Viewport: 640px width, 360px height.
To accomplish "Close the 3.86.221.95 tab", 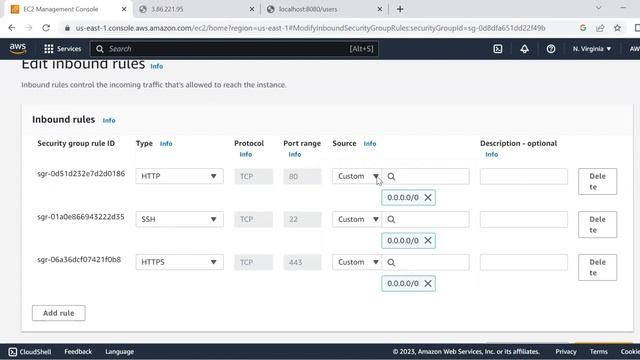I will [252, 9].
